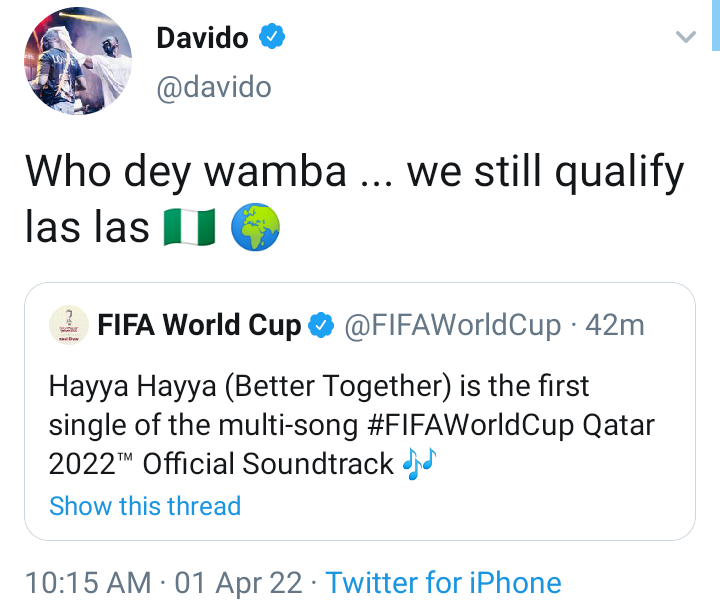Click the Nigerian flag emoji
The image size is (720, 605).
(191, 229)
